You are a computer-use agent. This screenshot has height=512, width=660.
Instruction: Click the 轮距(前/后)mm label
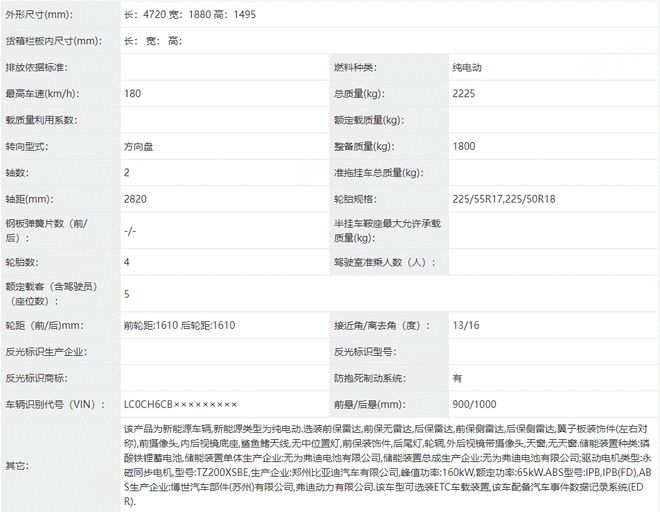pyautogui.click(x=44, y=325)
